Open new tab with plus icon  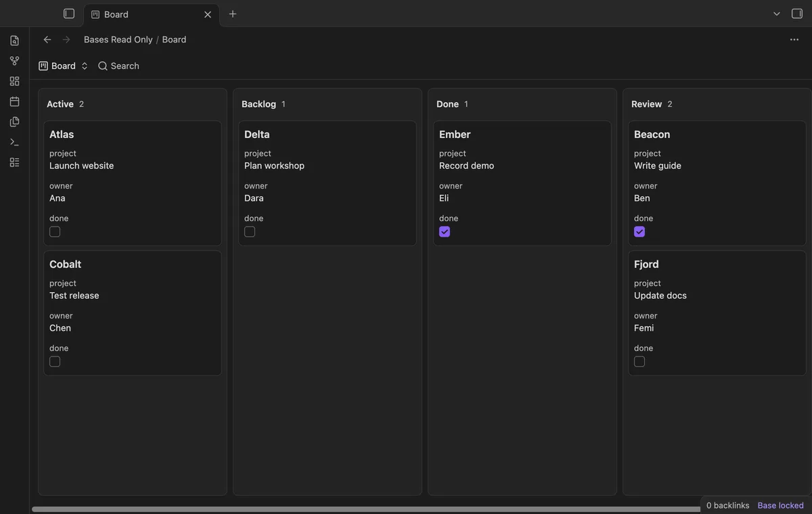click(233, 14)
